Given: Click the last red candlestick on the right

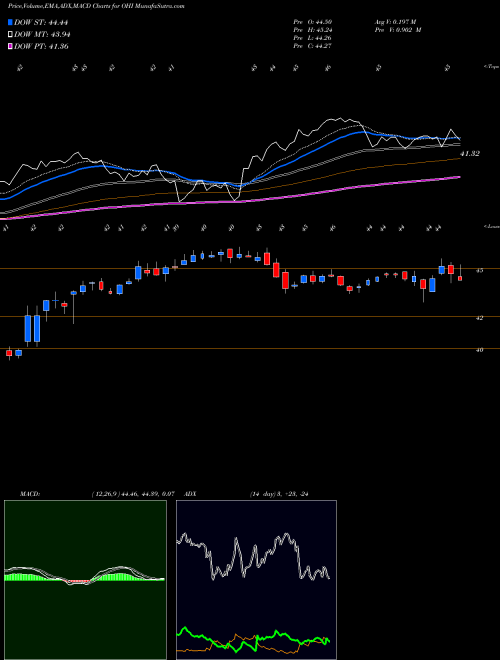Looking at the screenshot, I should point(460,276).
